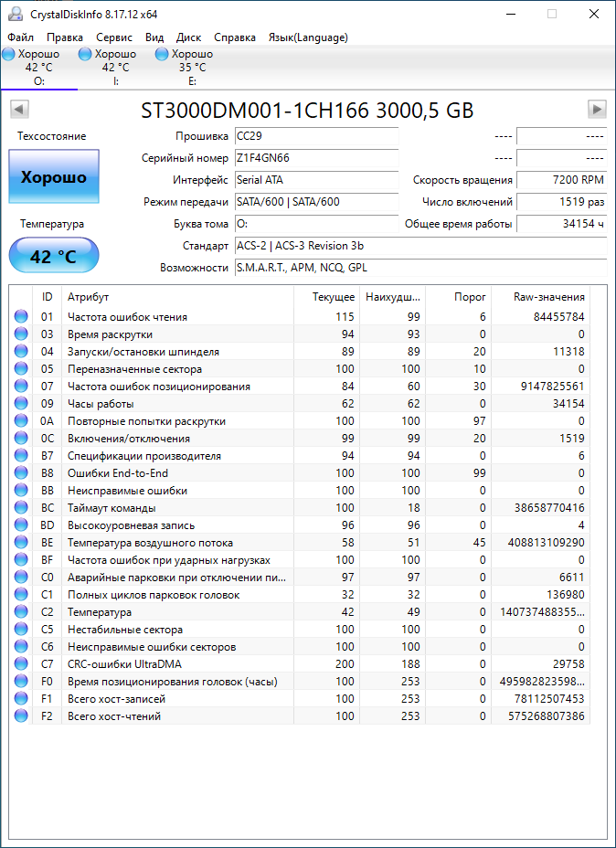Open the Сервис menu
The height and width of the screenshot is (848, 616).
click(114, 37)
